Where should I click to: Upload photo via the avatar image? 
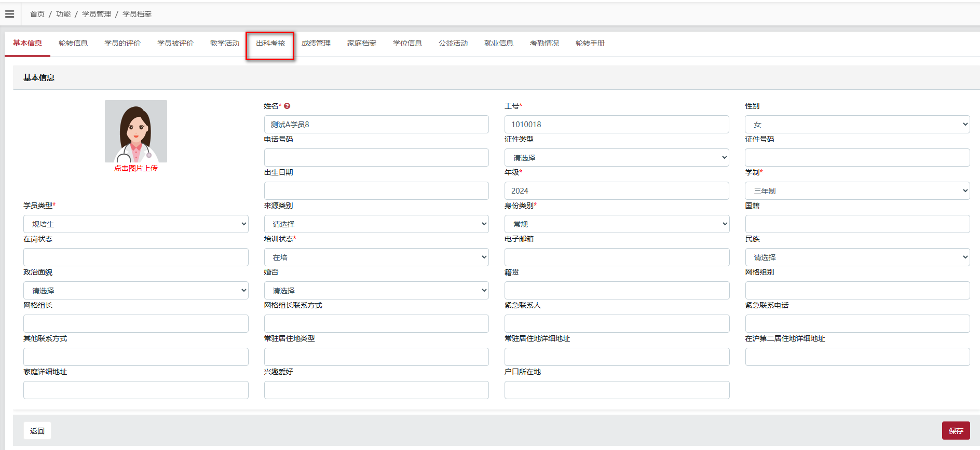coord(136,131)
